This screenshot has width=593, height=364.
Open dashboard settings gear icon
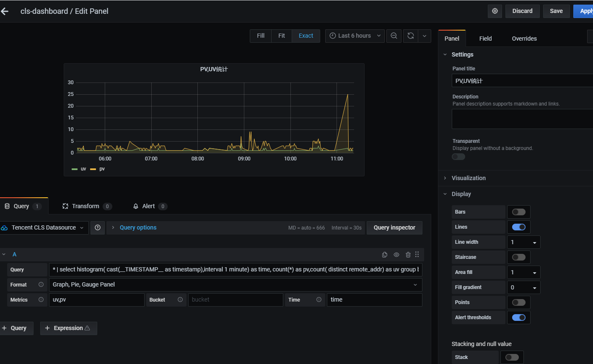[495, 11]
